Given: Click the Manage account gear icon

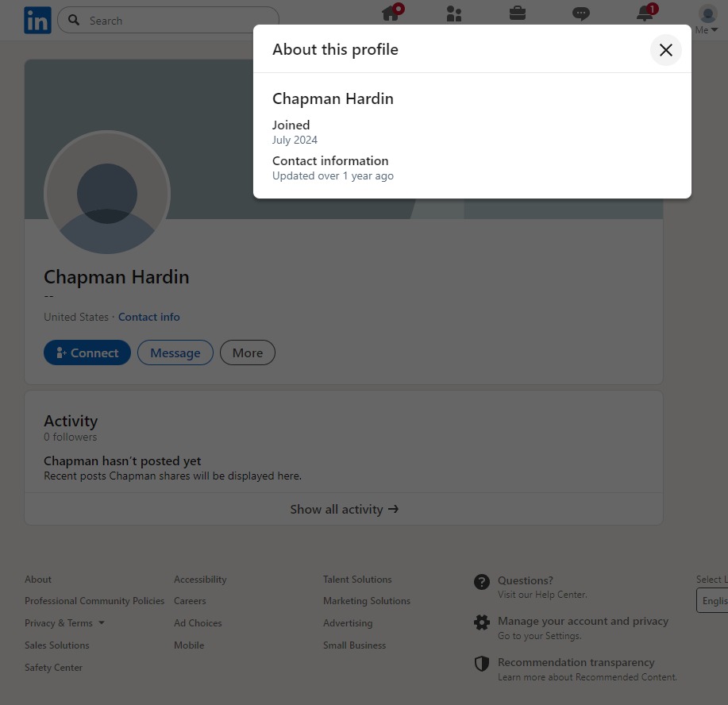Looking at the screenshot, I should point(482,622).
